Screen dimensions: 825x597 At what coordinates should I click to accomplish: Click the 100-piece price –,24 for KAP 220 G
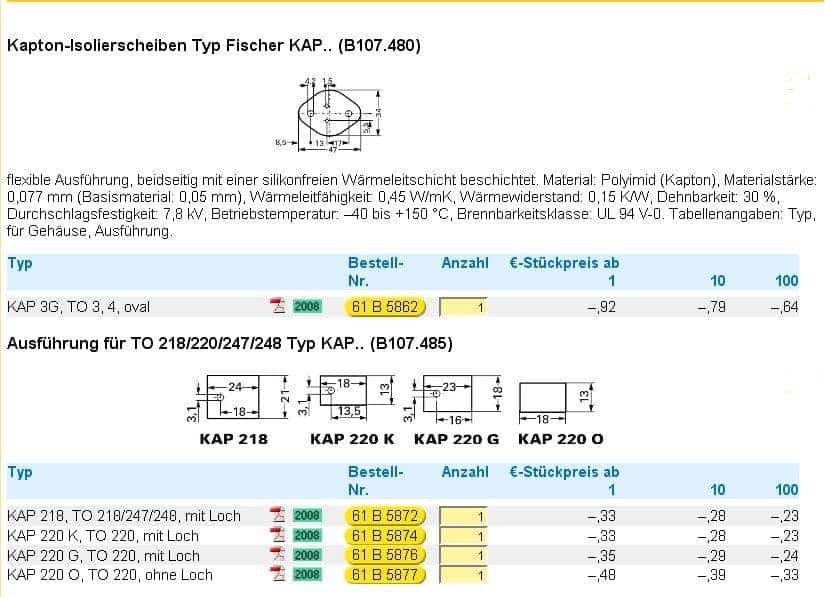[x=784, y=556]
